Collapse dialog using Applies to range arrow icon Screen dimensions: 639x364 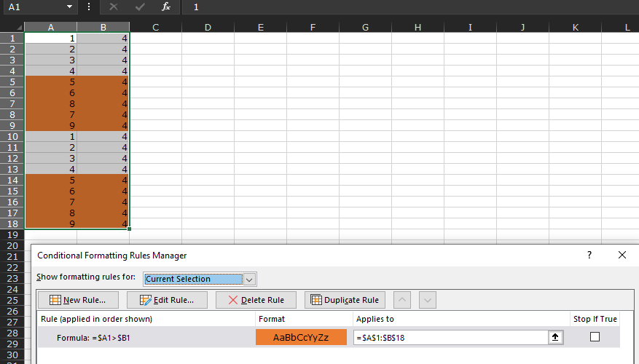pyautogui.click(x=555, y=337)
